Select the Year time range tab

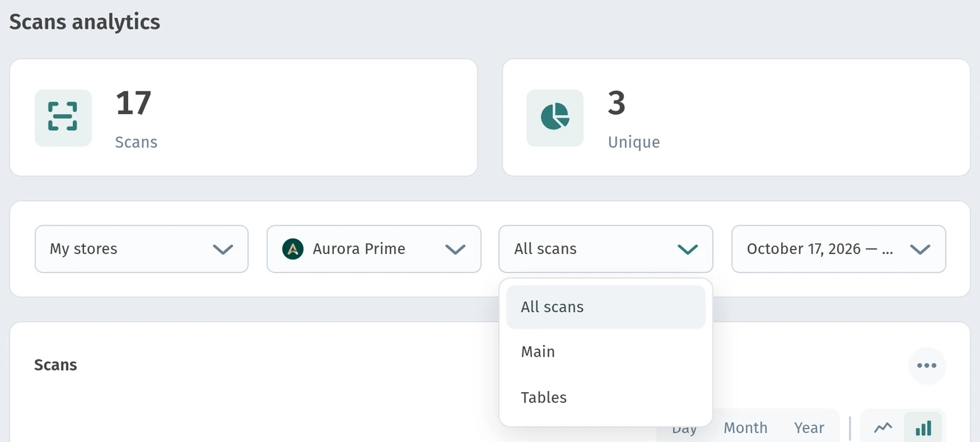click(809, 428)
